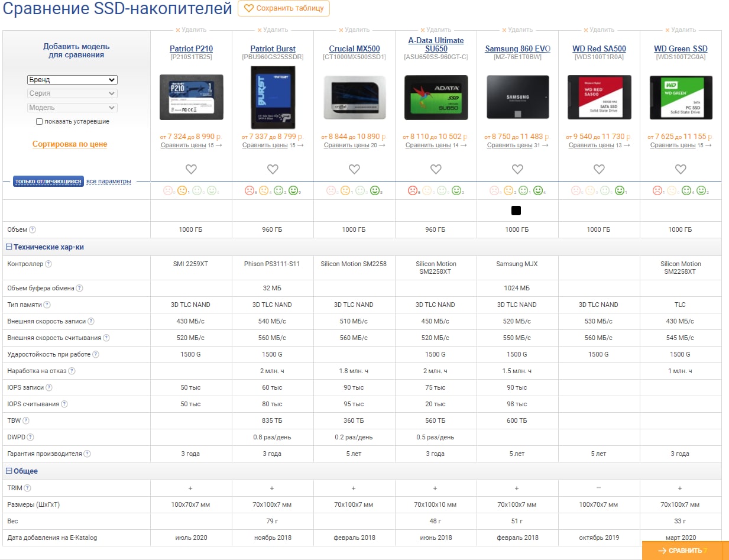Remove Samsung 860 EVO via Удалить
Screen dimensions: 729x560
517,30
